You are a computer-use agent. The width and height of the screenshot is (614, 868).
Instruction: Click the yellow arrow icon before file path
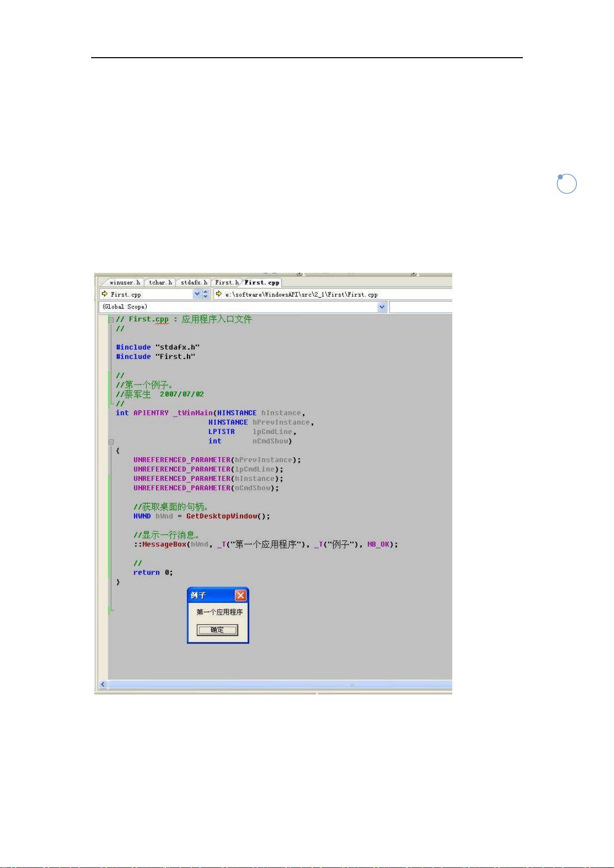click(219, 294)
